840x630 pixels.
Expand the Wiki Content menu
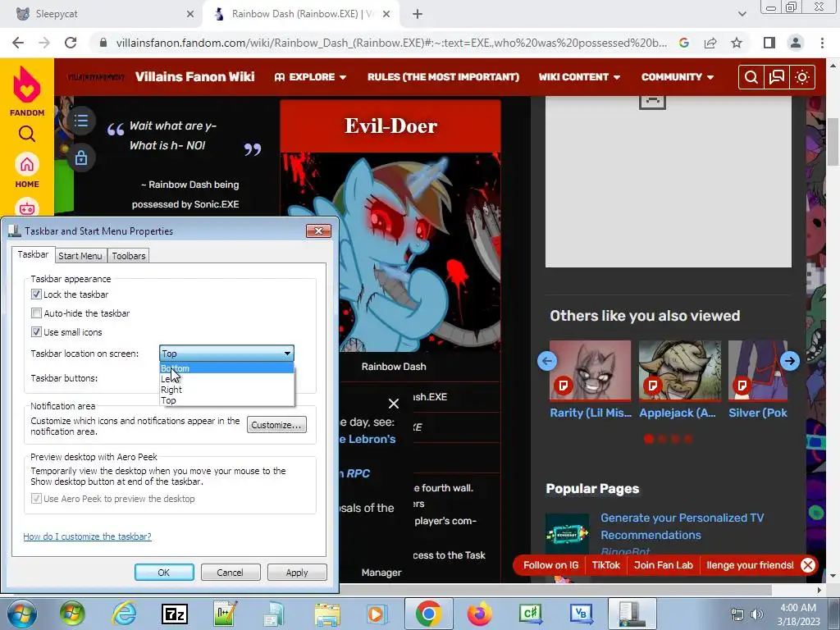click(579, 77)
